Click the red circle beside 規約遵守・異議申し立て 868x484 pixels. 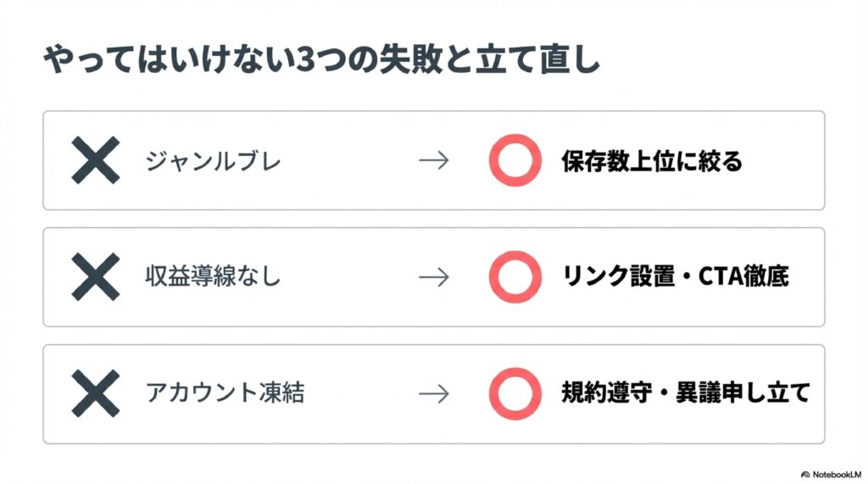[x=515, y=394]
